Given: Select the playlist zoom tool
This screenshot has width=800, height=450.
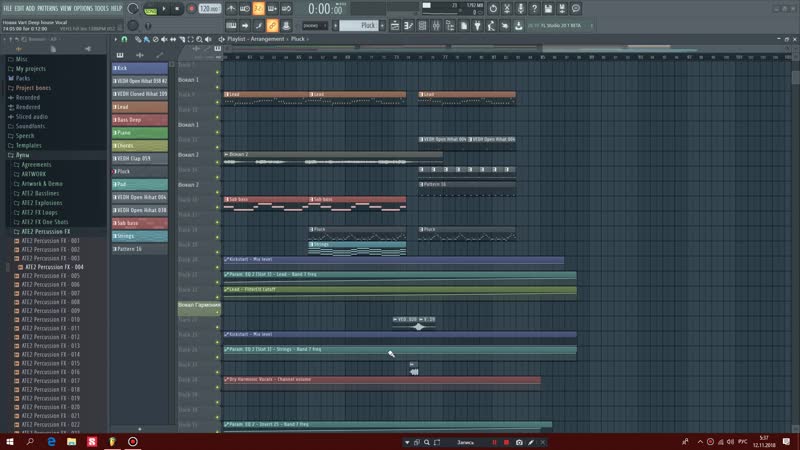Looking at the screenshot, I should [x=199, y=39].
